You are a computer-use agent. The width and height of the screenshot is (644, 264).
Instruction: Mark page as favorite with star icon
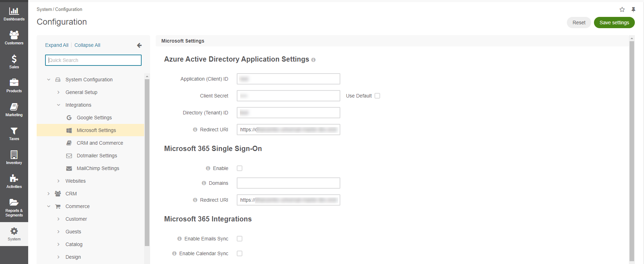tap(622, 10)
